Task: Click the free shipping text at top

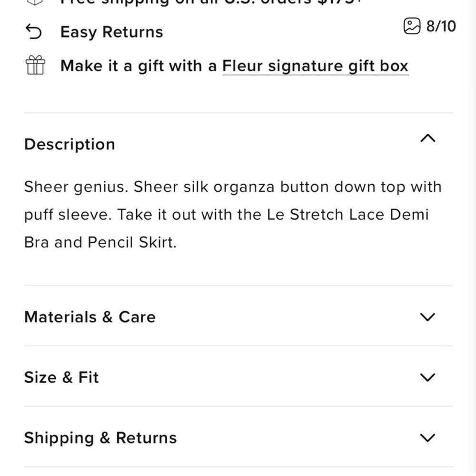Action: point(211,2)
